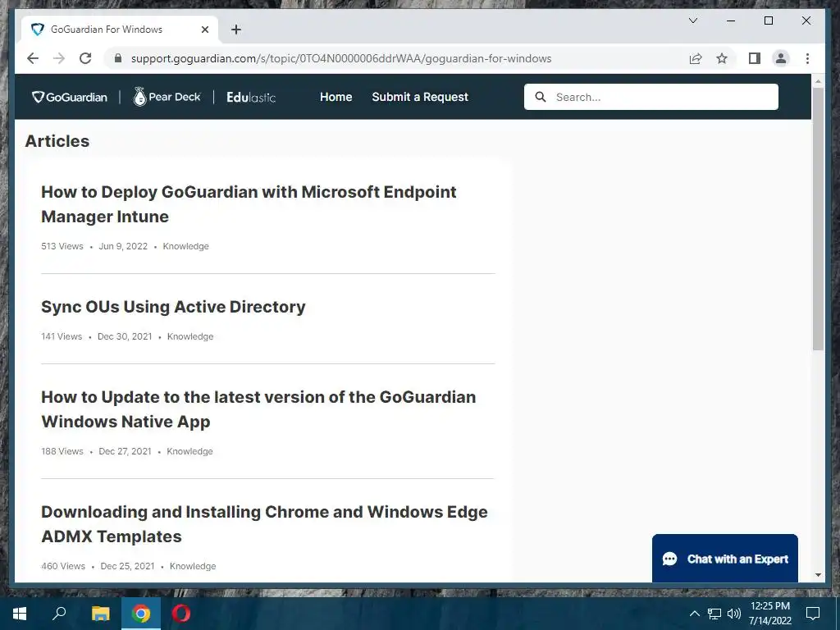Bookmark this page with the star icon
The width and height of the screenshot is (840, 630).
722,58
